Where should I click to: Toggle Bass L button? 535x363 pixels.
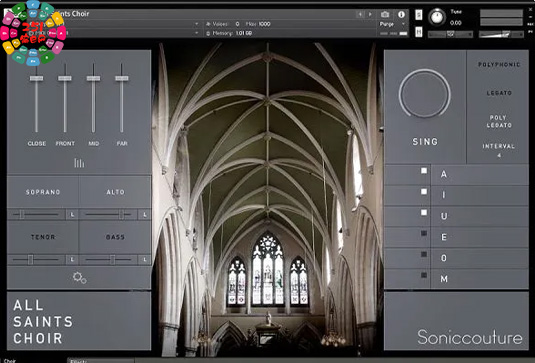pyautogui.click(x=145, y=260)
